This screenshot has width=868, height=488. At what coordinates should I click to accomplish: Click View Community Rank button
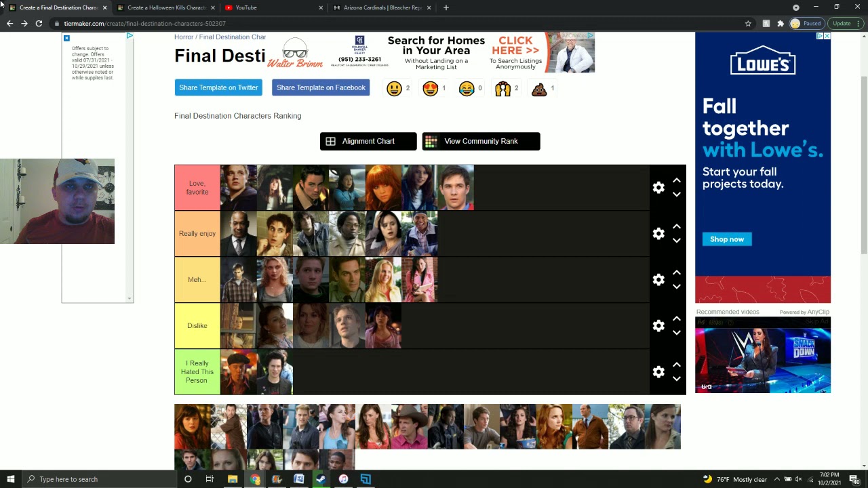(x=481, y=141)
